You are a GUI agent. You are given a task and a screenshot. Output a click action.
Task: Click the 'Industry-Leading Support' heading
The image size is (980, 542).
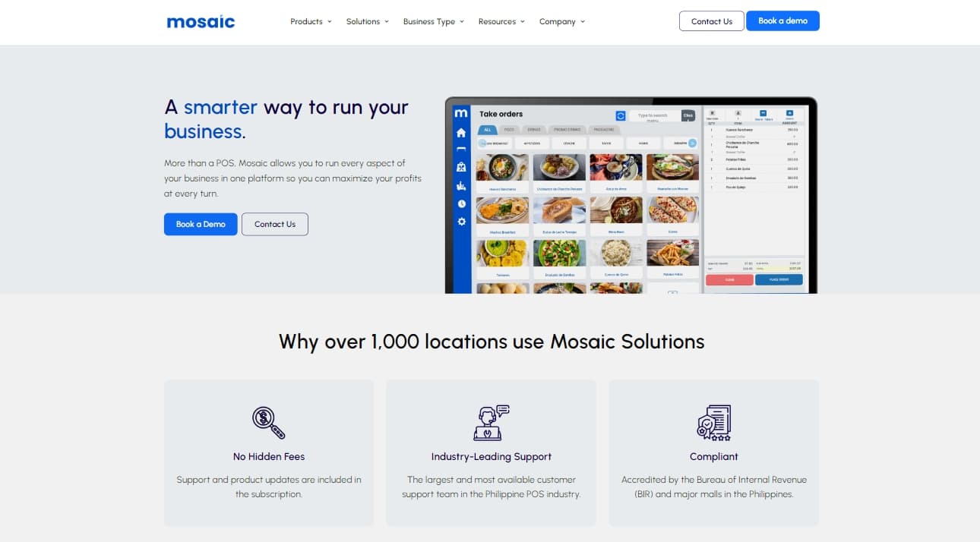coord(492,456)
